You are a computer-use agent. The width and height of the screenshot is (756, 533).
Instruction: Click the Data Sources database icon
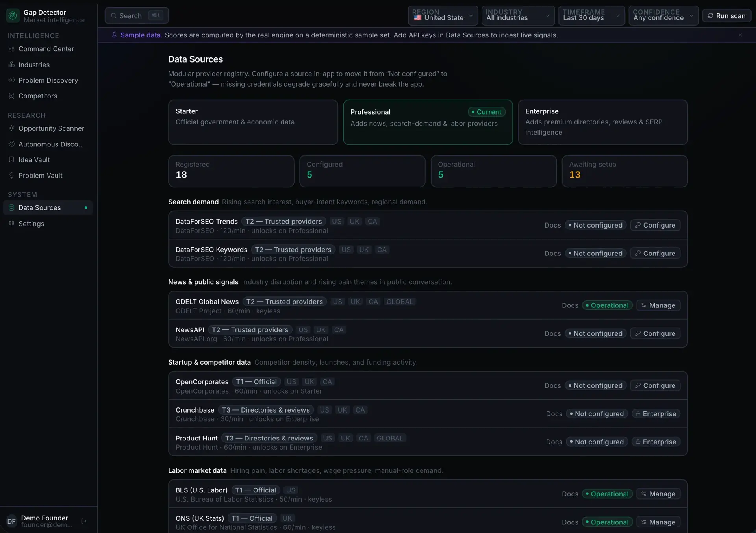point(11,207)
